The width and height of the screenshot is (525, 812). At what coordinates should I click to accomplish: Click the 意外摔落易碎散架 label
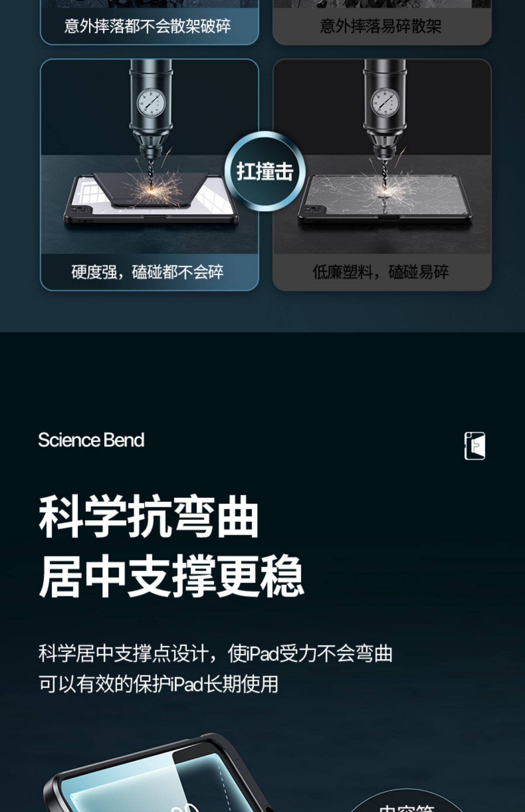point(380,26)
